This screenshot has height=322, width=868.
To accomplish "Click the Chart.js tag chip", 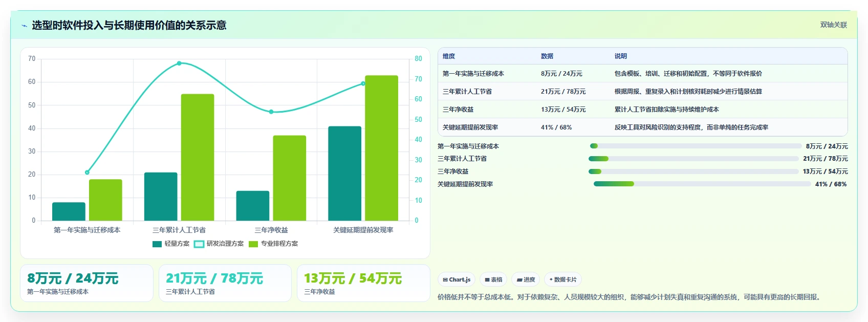I will [457, 280].
